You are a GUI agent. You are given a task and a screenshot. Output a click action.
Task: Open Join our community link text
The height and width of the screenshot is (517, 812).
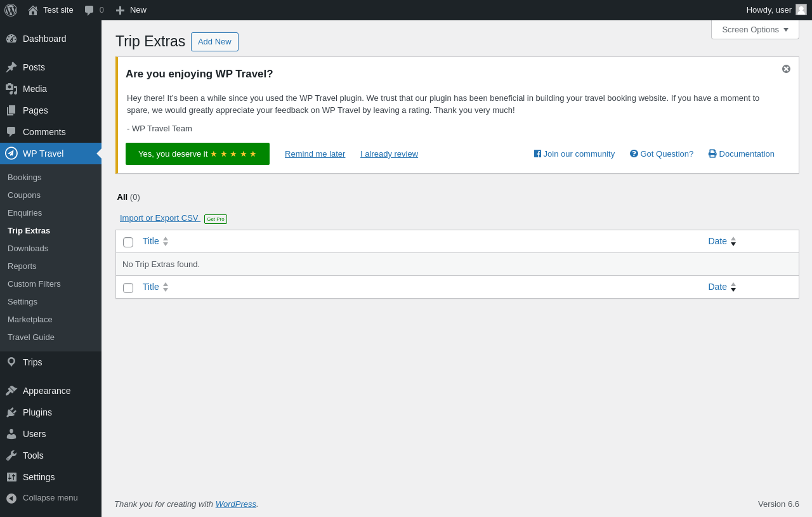coord(579,154)
